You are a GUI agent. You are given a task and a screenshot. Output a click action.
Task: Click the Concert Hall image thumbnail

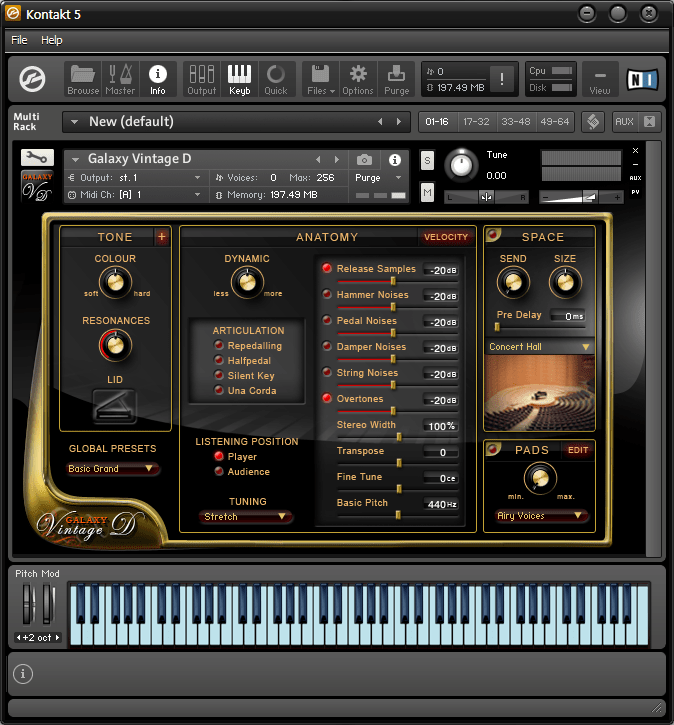pyautogui.click(x=539, y=393)
